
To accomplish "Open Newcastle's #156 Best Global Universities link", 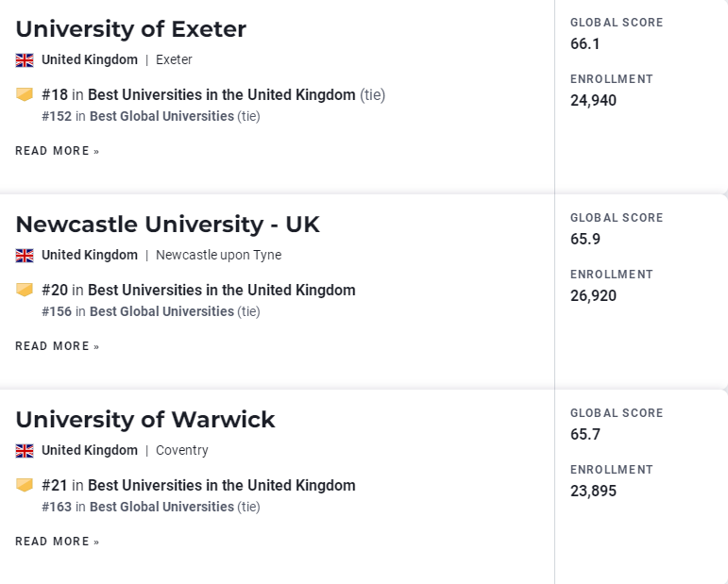I will pyautogui.click(x=161, y=311).
